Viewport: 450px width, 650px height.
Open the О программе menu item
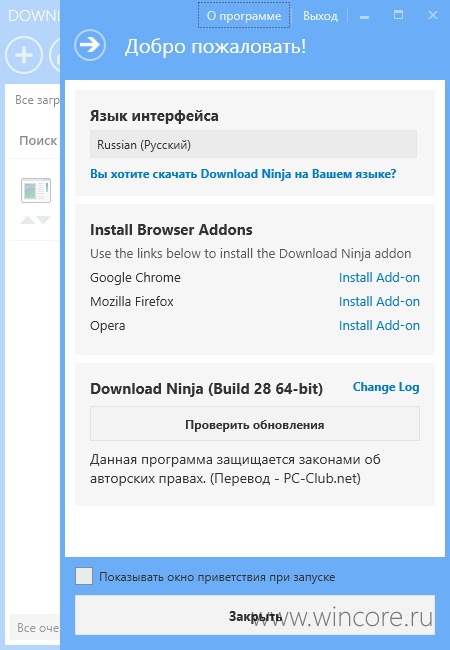(244, 16)
